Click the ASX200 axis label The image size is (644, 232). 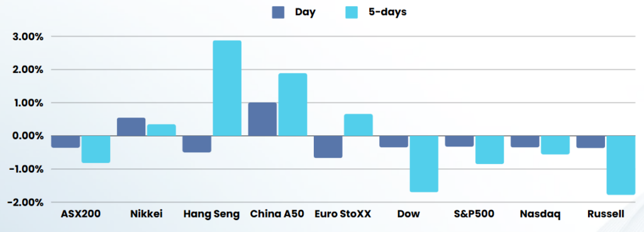click(x=81, y=214)
